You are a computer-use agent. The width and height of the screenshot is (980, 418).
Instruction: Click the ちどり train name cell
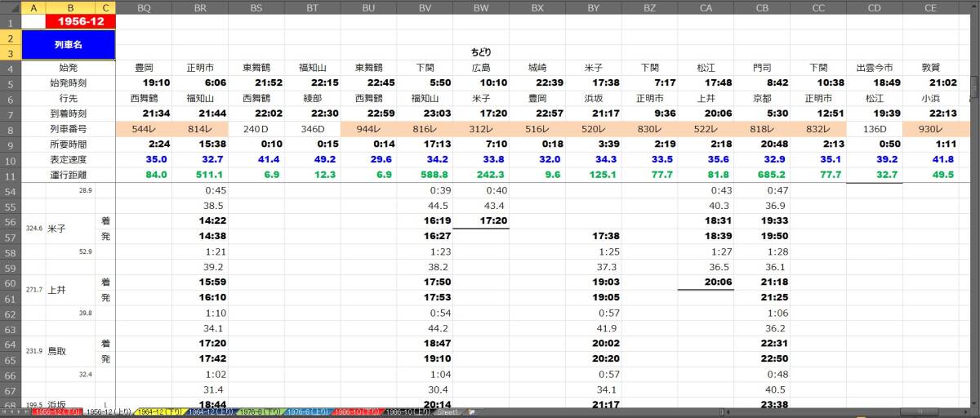click(481, 52)
